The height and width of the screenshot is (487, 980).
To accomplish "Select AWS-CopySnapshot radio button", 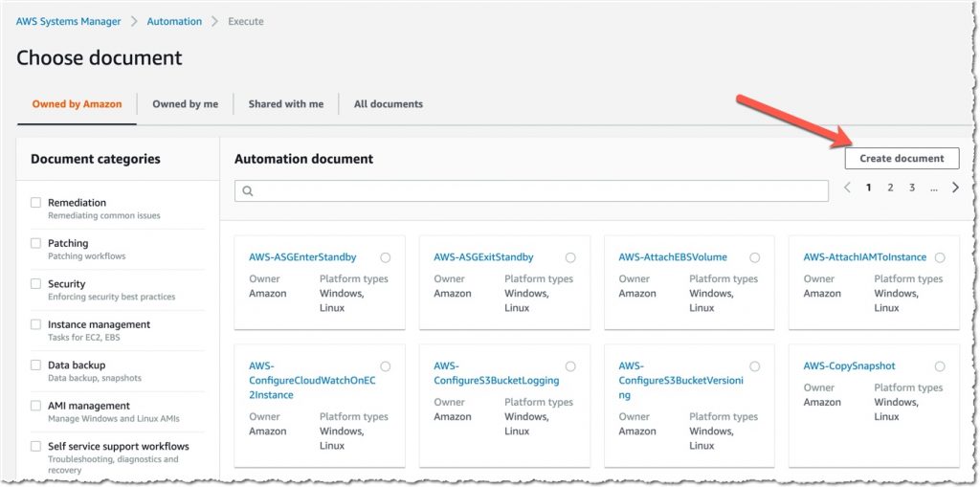I will point(940,366).
